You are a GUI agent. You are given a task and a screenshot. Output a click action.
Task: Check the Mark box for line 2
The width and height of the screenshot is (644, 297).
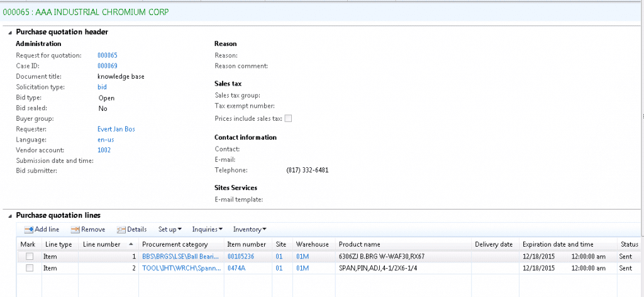30,268
